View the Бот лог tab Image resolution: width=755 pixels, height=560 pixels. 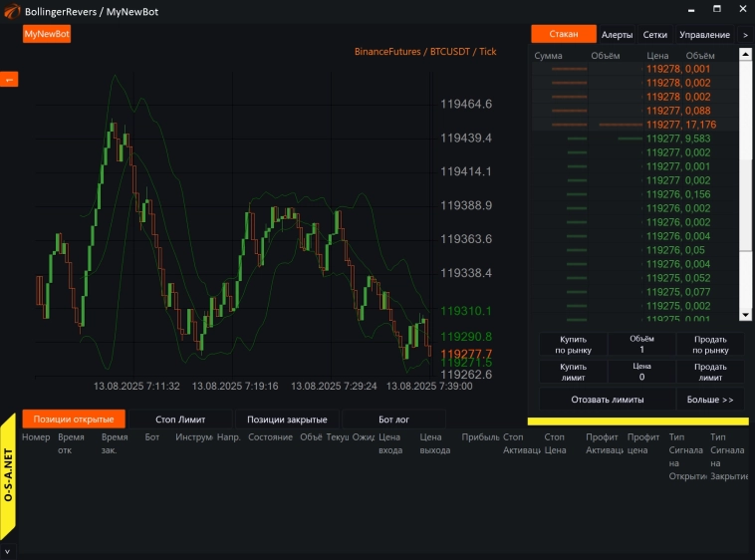[393, 420]
